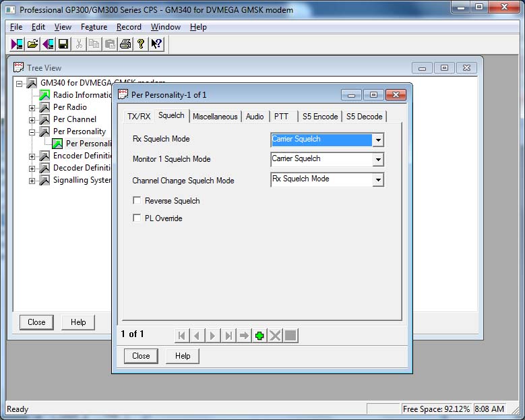Screen dimensions: 525x420
Task: Expand the Decoder Definition tree node
Action: click(32, 169)
